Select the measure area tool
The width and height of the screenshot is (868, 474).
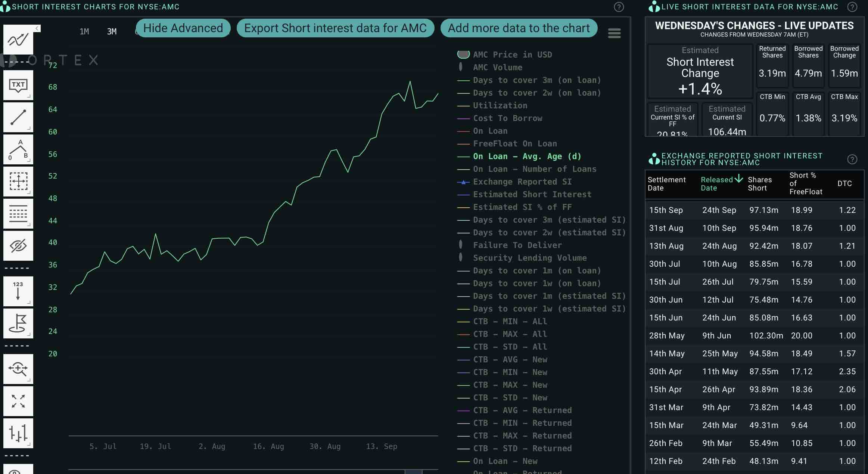18,182
